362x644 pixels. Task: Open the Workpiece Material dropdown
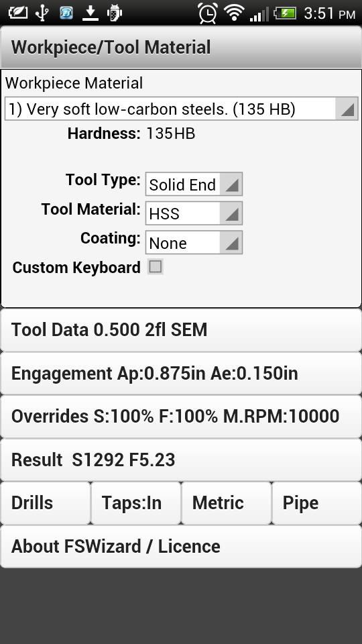pos(182,109)
